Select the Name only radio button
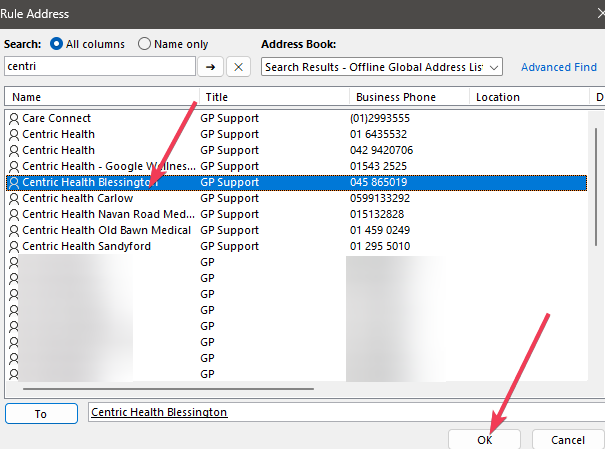Image resolution: width=605 pixels, height=449 pixels. point(145,44)
